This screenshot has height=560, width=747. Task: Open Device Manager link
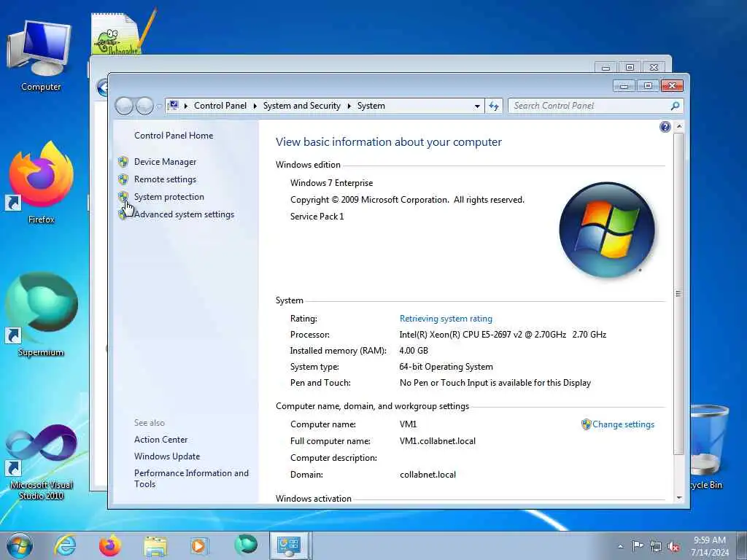[165, 162]
